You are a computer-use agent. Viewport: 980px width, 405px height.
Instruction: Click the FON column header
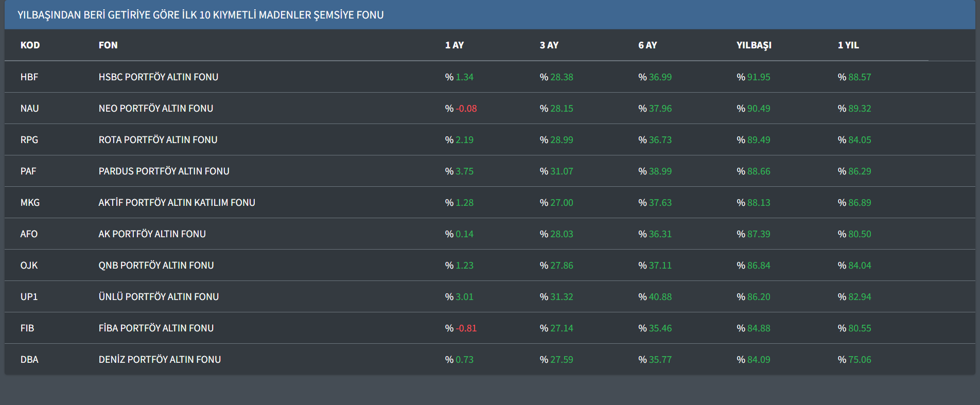pyautogui.click(x=108, y=45)
